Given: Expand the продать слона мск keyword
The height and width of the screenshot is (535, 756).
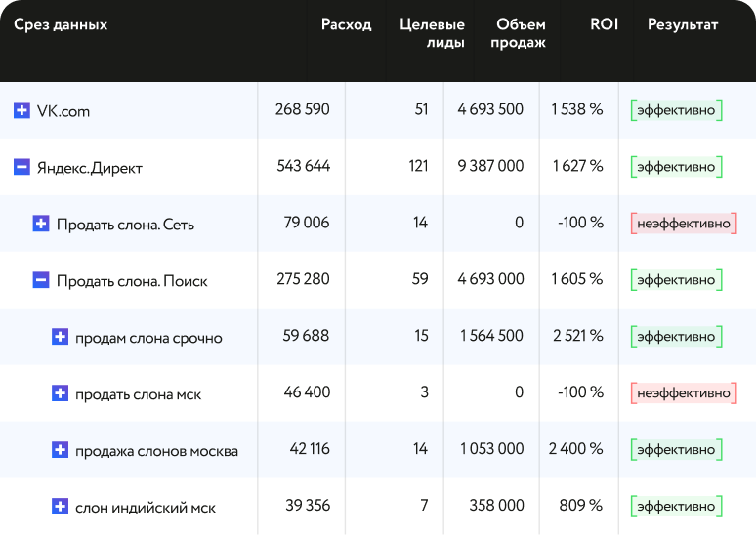Looking at the screenshot, I should pos(60,393).
